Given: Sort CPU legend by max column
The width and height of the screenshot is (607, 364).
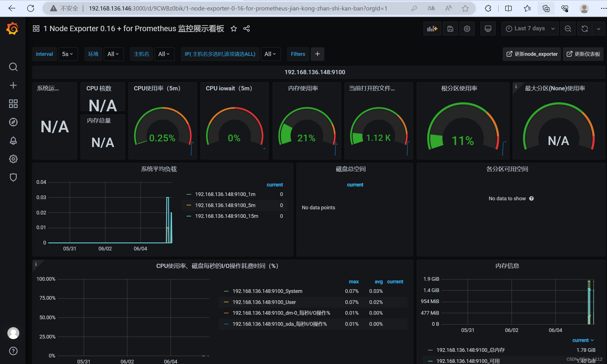Looking at the screenshot, I should (x=354, y=282).
